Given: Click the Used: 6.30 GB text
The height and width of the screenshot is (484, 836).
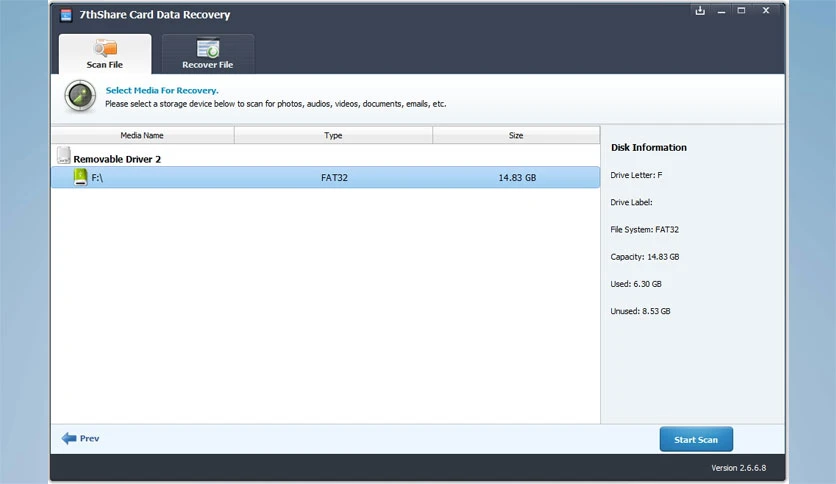Looking at the screenshot, I should (x=636, y=284).
